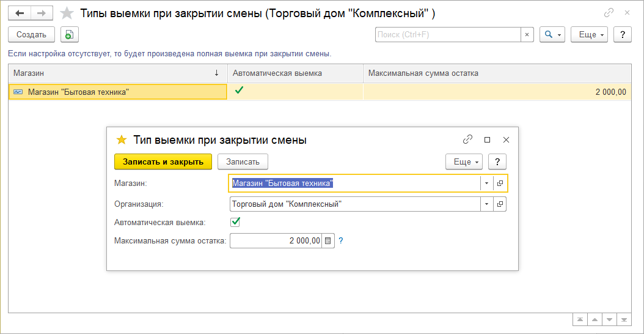Screen dimensions: 644x334
Task: Click the forward navigation arrow
Action: (41, 13)
